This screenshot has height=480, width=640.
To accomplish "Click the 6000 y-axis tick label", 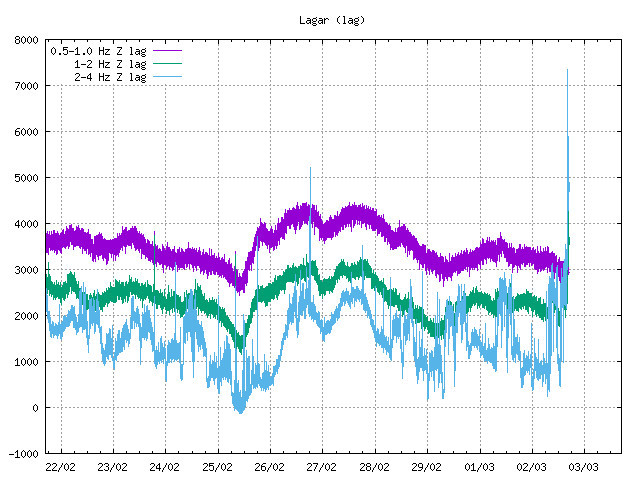I will [27, 132].
